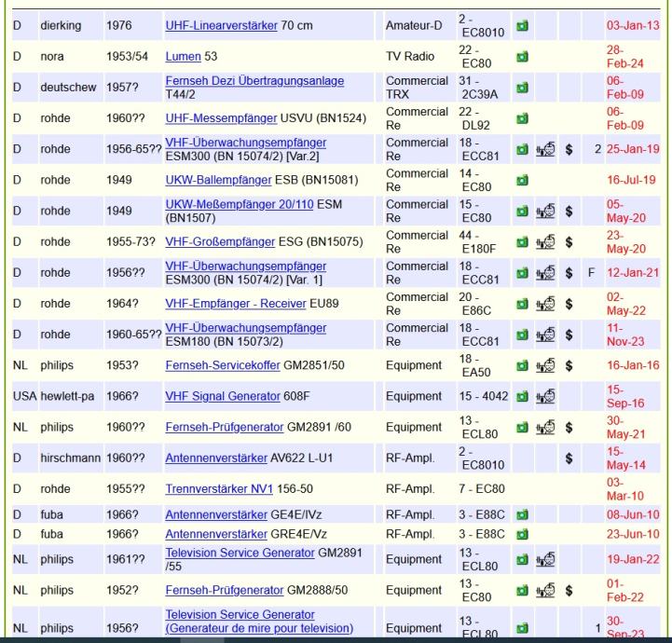Click the camera icon in the Fernseh Dezi Übertragungsanlage row
Viewport: 672px width, 643px height.
click(x=523, y=88)
